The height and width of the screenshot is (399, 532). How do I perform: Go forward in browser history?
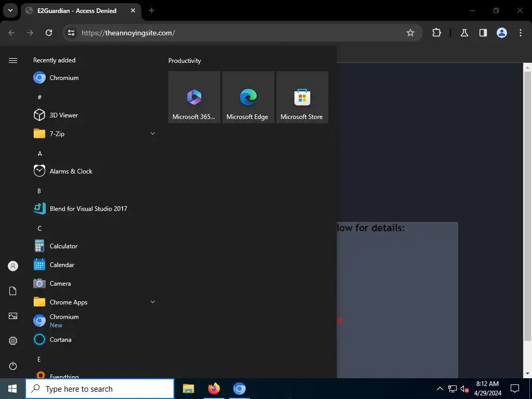tap(30, 33)
